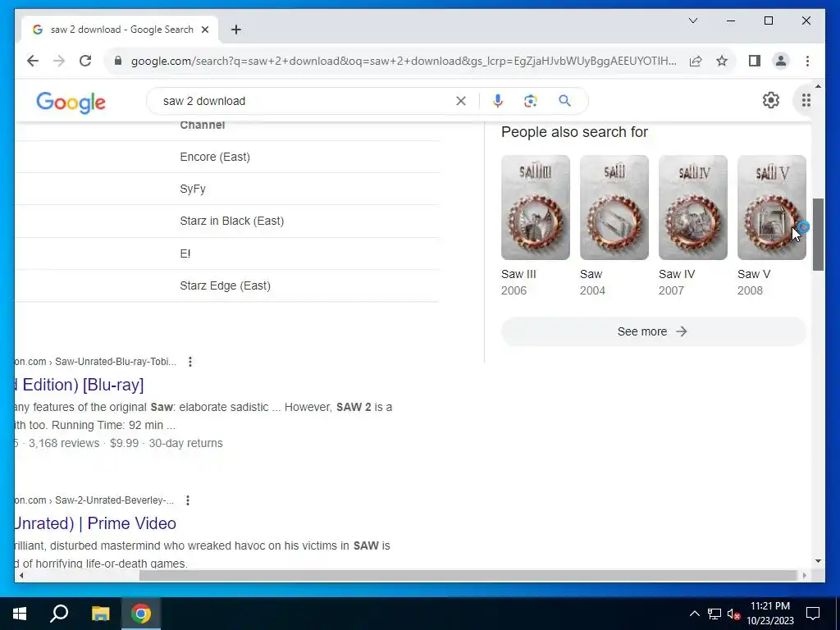Open the Saw V poster
Viewport: 840px width, 630px height.
[771, 208]
